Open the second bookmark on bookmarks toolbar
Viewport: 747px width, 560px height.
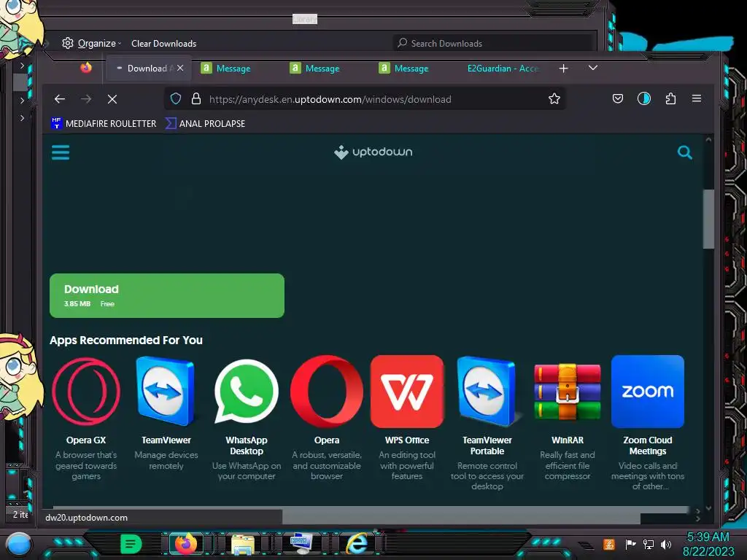(x=205, y=123)
